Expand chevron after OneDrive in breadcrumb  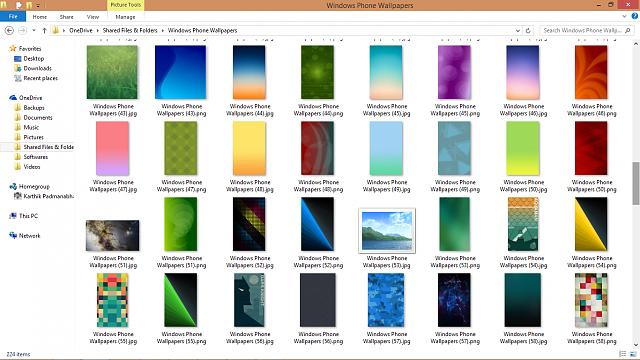pos(98,31)
